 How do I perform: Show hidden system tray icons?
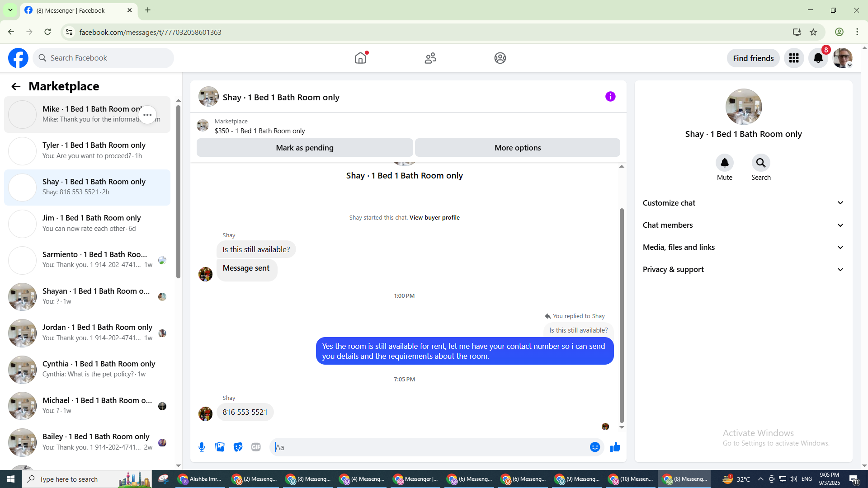pyautogui.click(x=760, y=479)
